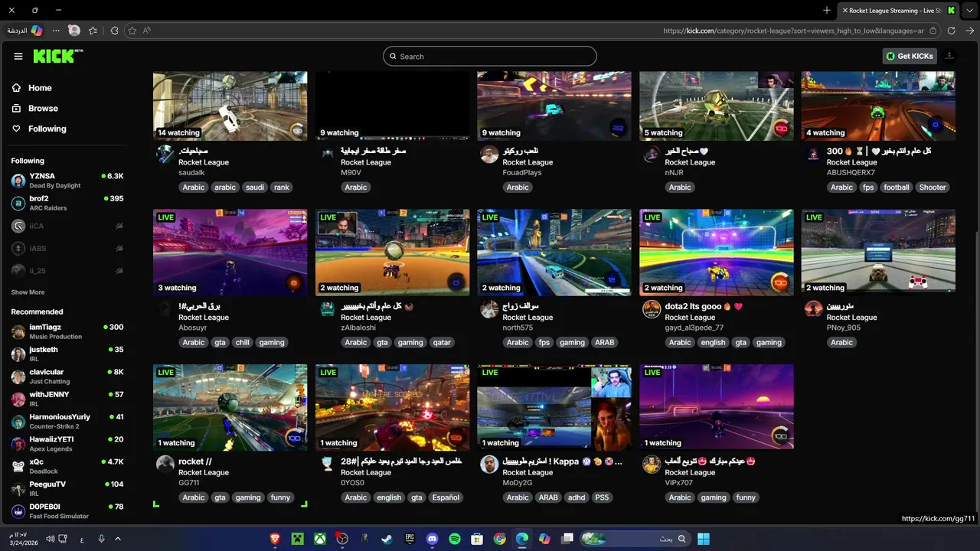Expand Show More under Following
The height and width of the screenshot is (551, 980).
28,292
